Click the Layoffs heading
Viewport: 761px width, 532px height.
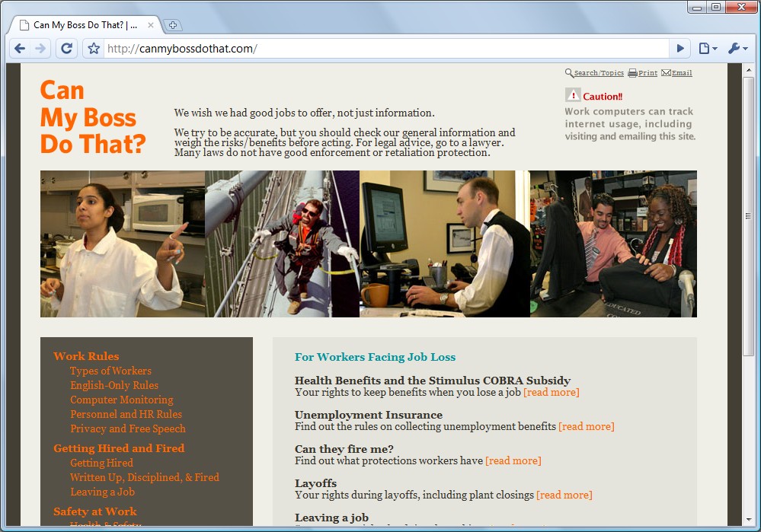315,483
